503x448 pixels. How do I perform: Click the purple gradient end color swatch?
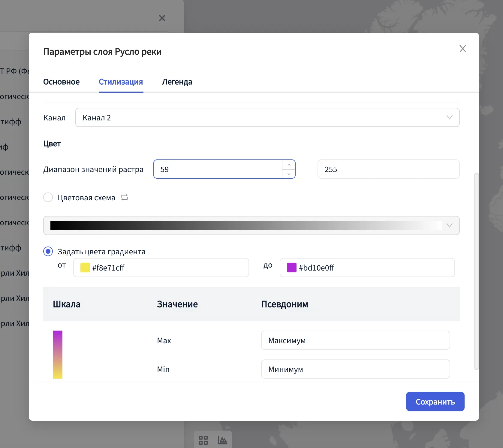coord(291,268)
